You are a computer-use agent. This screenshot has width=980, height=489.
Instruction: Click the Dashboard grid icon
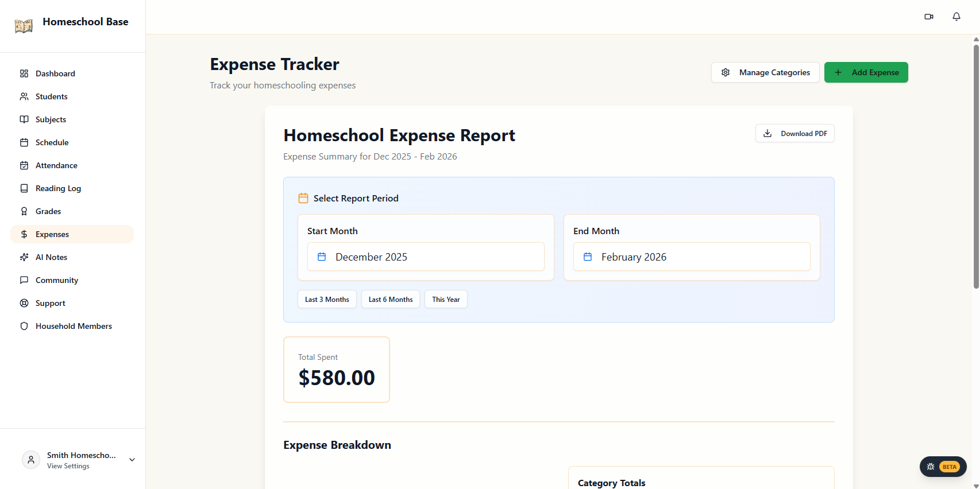pyautogui.click(x=24, y=73)
